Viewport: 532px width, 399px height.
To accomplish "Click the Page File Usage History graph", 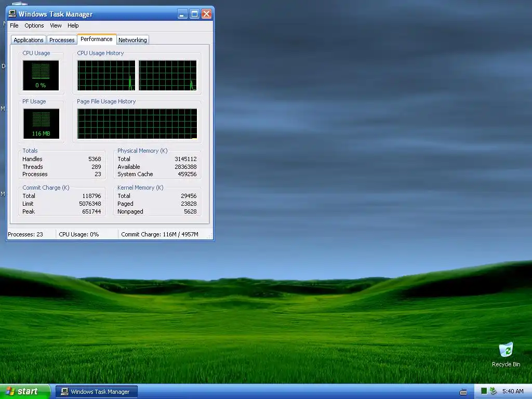I will pos(137,124).
